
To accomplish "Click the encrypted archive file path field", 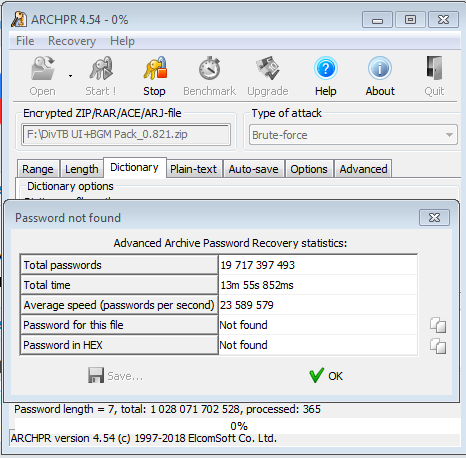I will 126,135.
